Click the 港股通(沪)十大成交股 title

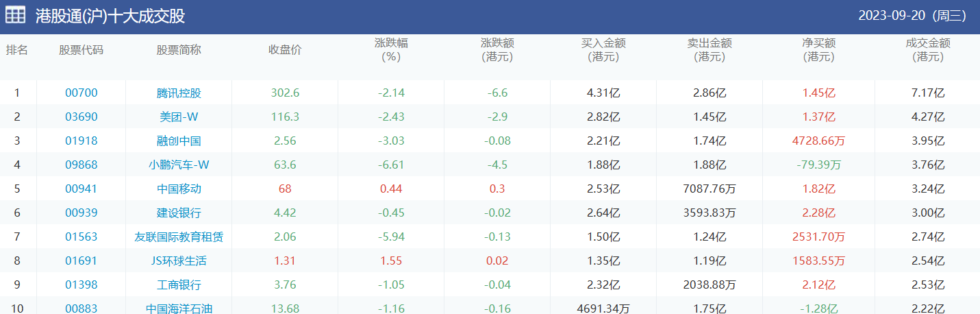[110, 16]
